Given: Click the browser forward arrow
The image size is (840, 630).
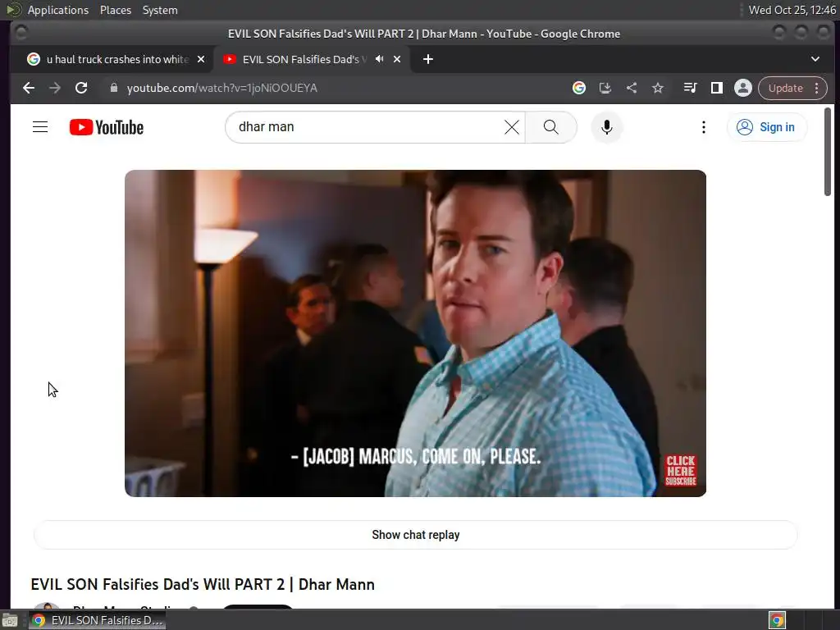Looking at the screenshot, I should pyautogui.click(x=55, y=88).
